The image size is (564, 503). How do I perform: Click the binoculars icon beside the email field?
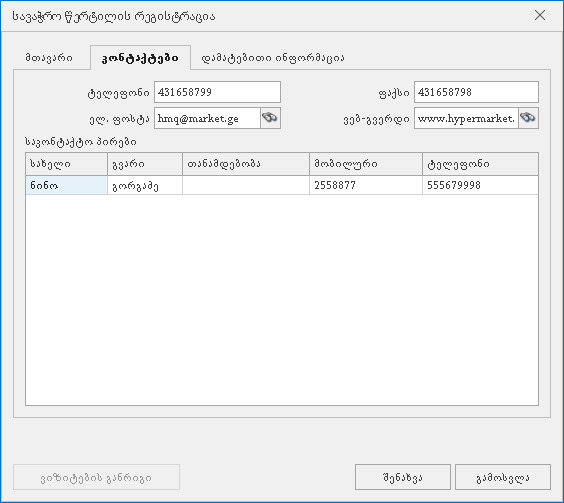[x=270, y=118]
